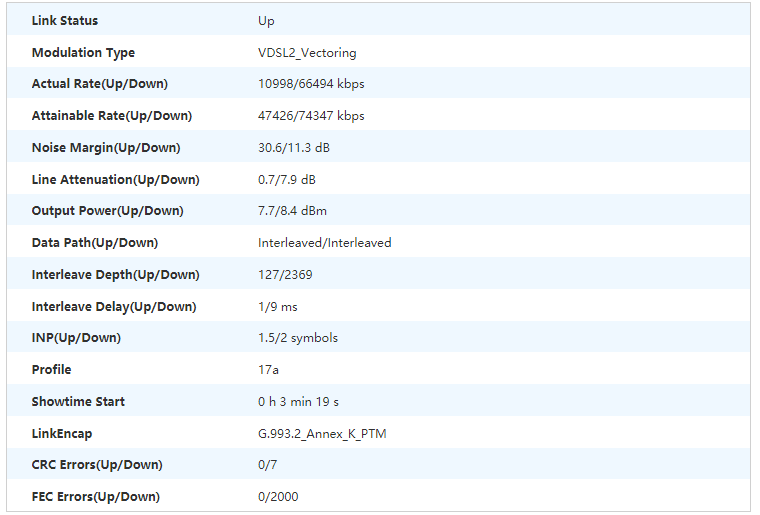Select the 'Showtime Start' label
The height and width of the screenshot is (515, 760).
click(78, 402)
